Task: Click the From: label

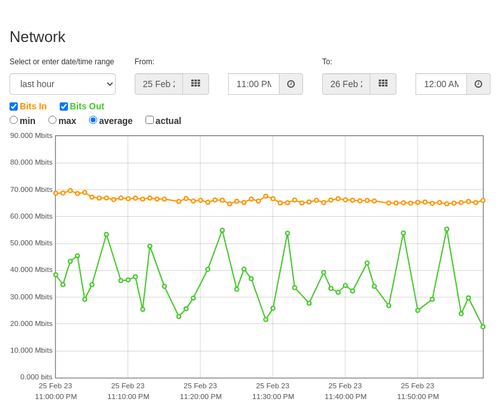Action: click(x=144, y=62)
